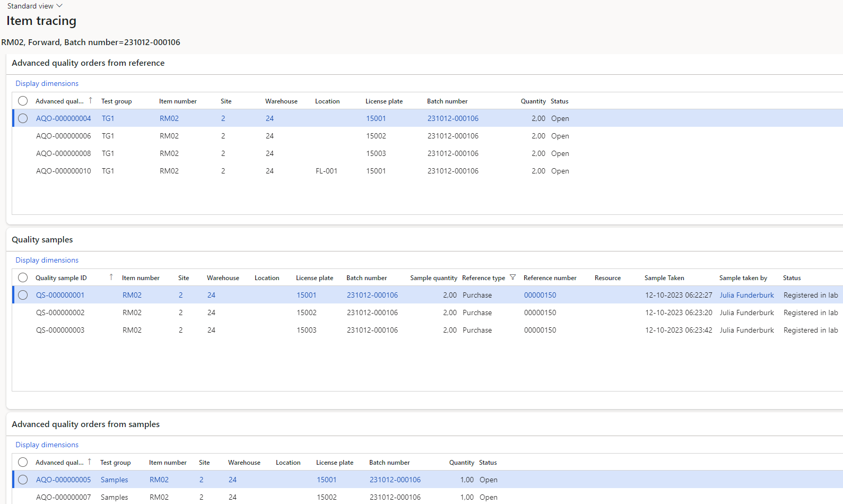843x504 pixels.
Task: Open Julia Funderburk link in first sample row
Action: click(x=746, y=295)
